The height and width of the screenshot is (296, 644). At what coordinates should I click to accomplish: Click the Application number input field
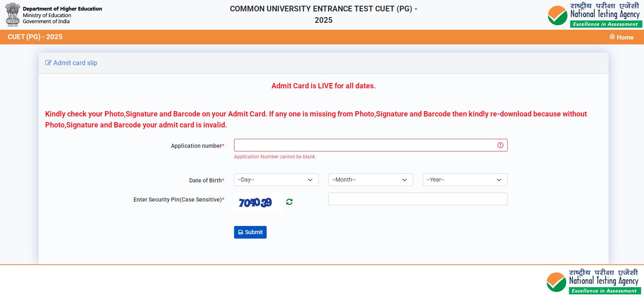364,145
